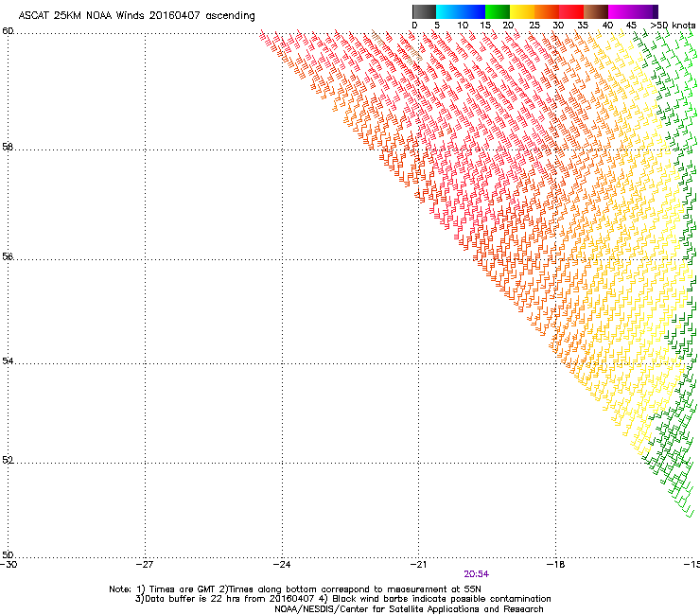Select the red 30-35 knots legend band

(x=571, y=11)
